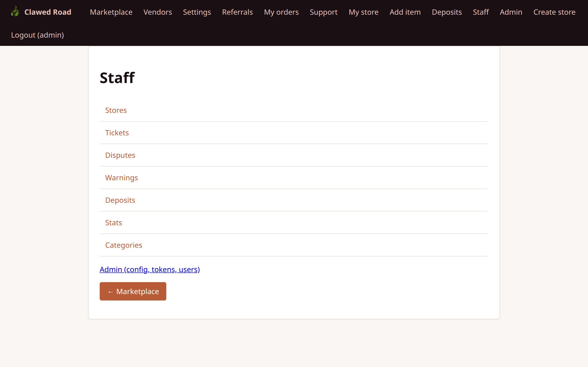View the Warnings list

[122, 178]
